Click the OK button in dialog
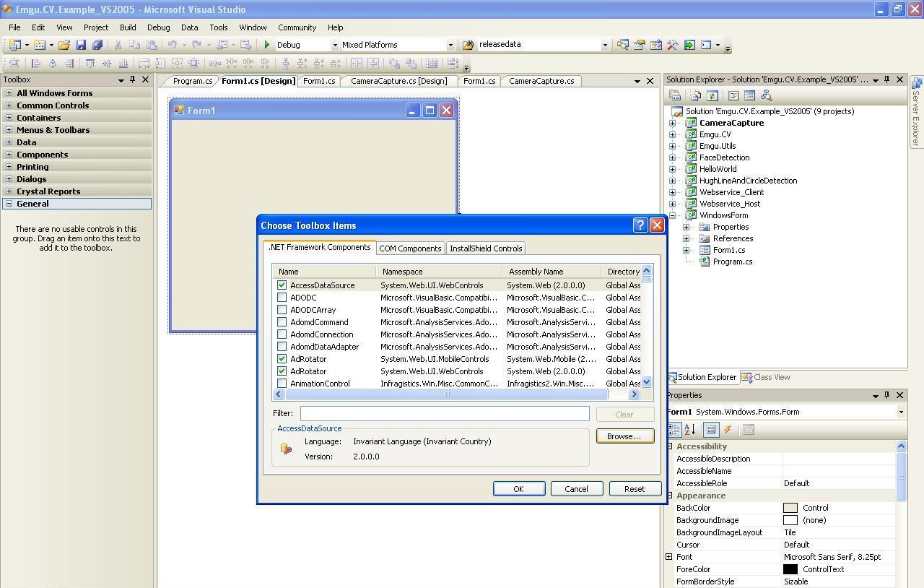The image size is (924, 588). click(519, 489)
